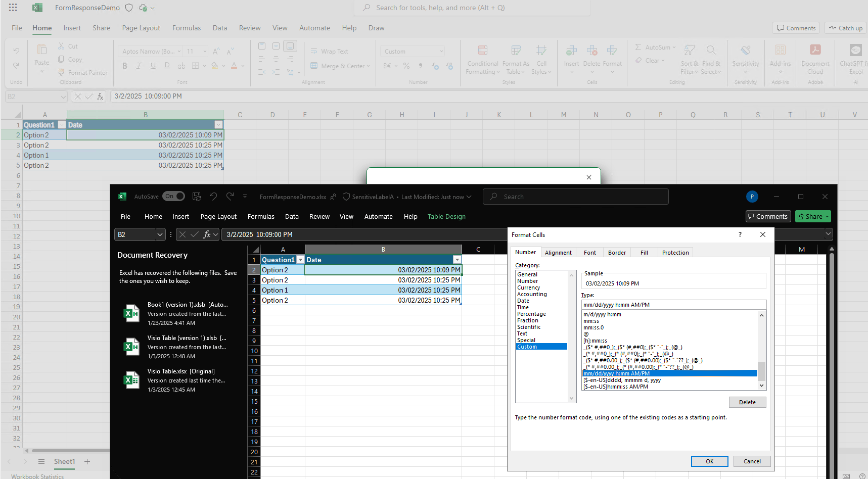Click the Sort & Filter icon
This screenshot has width=868, height=479.
(x=690, y=50)
